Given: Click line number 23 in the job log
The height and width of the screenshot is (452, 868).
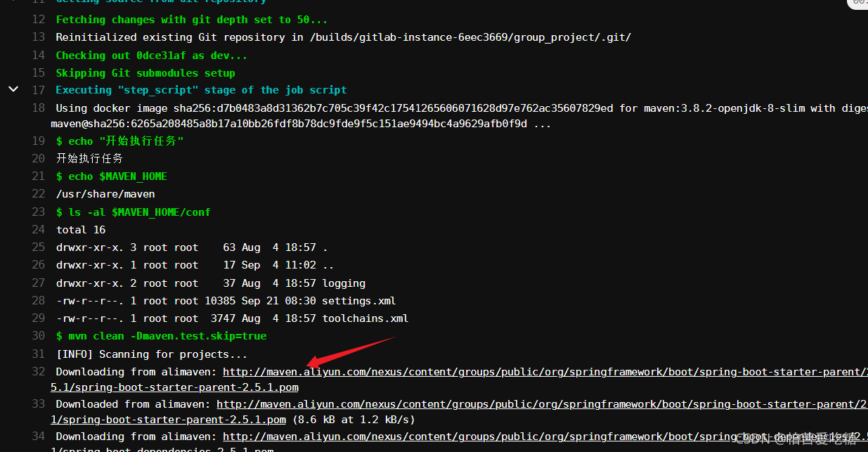Looking at the screenshot, I should pos(39,212).
